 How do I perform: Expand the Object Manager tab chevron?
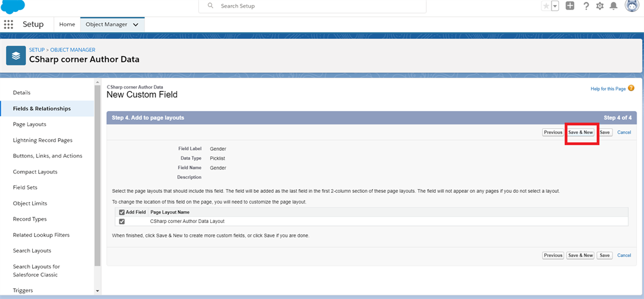coord(136,24)
